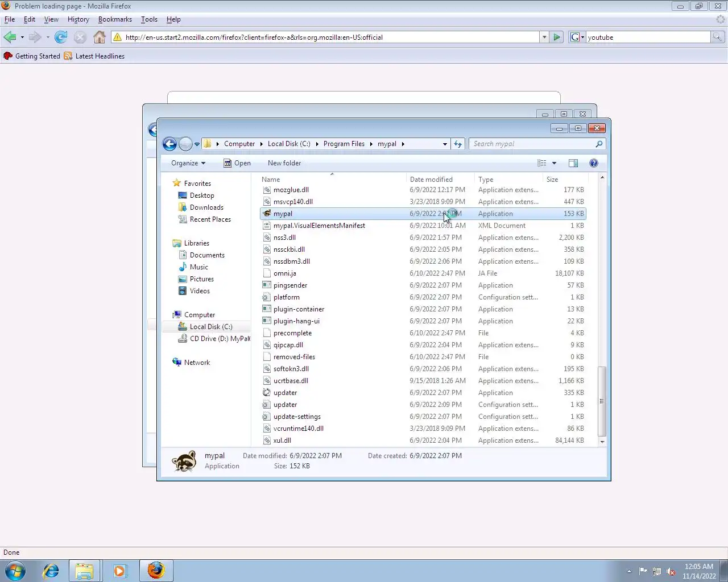728x582 pixels.
Task: Reload the page in Firefox
Action: (61, 38)
